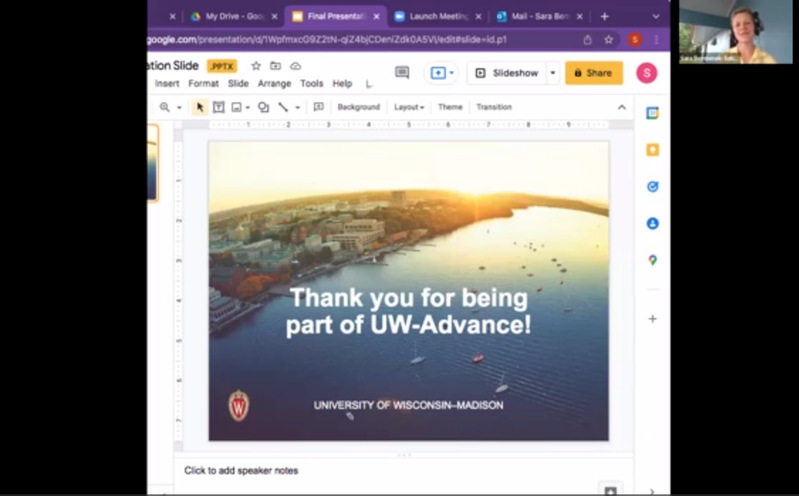The image size is (799, 496).
Task: Open Google Tasks in side panel
Action: [652, 187]
